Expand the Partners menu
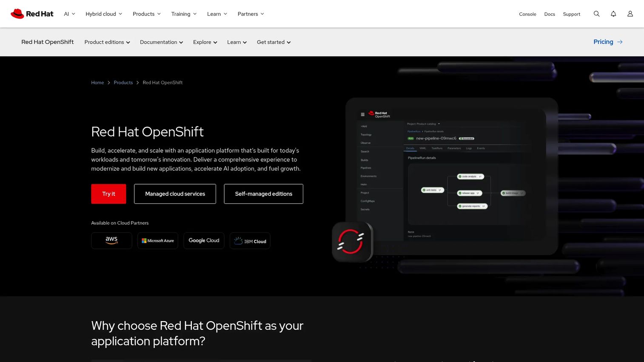This screenshot has height=362, width=644. [251, 14]
